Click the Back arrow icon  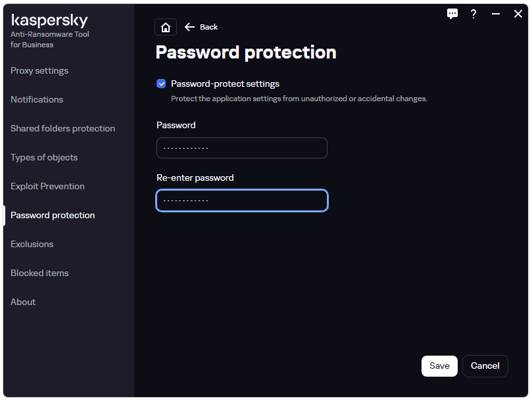click(189, 27)
